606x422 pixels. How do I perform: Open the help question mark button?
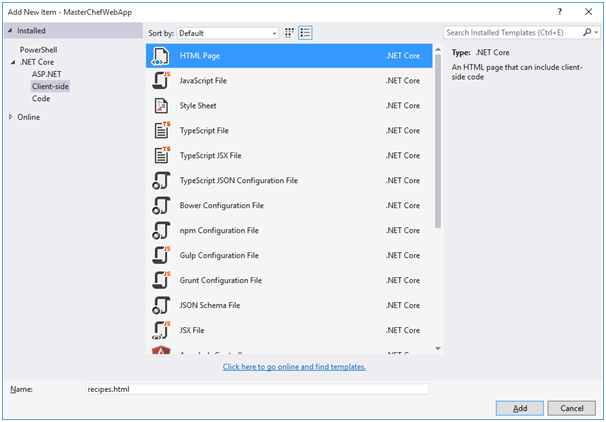pos(560,12)
